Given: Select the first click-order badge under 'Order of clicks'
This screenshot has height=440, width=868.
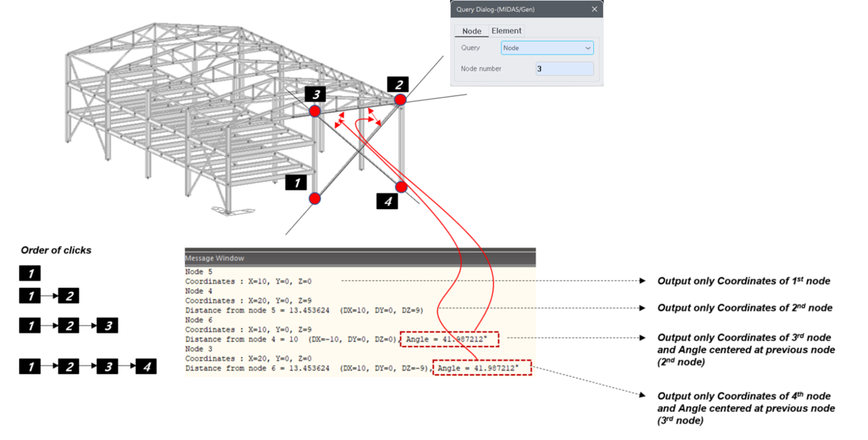Looking at the screenshot, I should pos(30,274).
